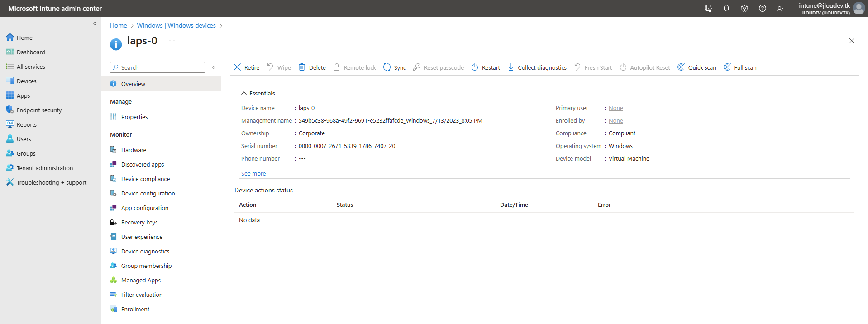Sort by the Status column header
This screenshot has height=324, width=868.
point(345,205)
